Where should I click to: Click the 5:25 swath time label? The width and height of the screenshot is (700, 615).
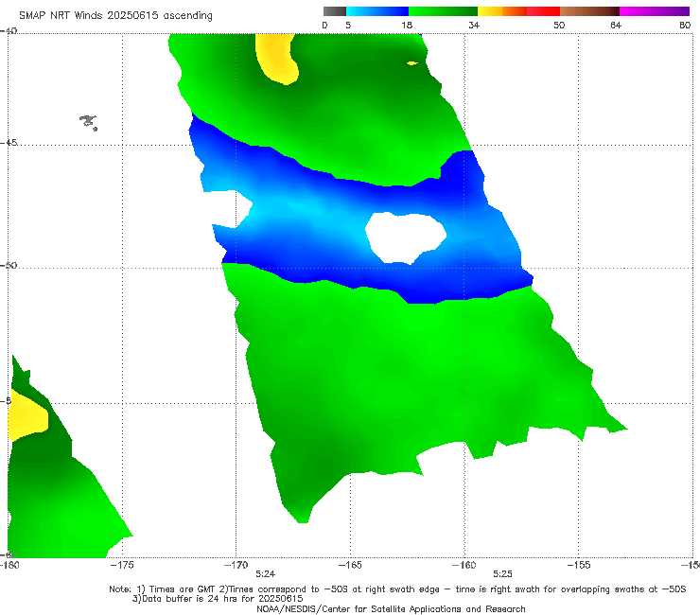(x=502, y=574)
